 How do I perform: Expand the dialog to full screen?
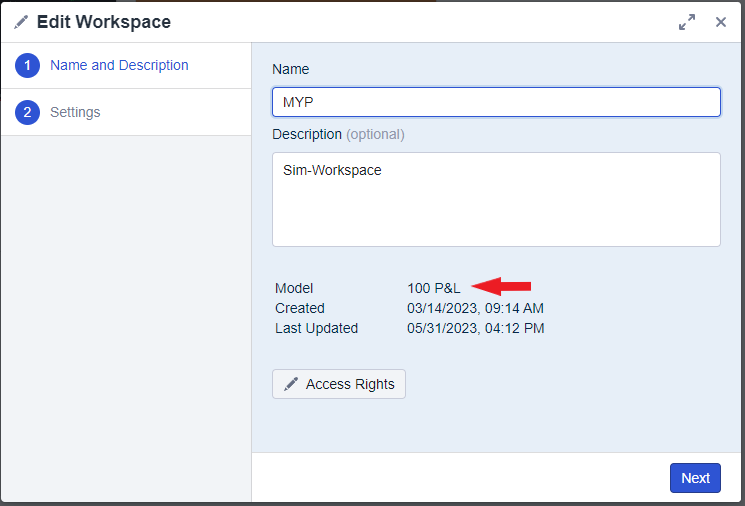point(687,22)
